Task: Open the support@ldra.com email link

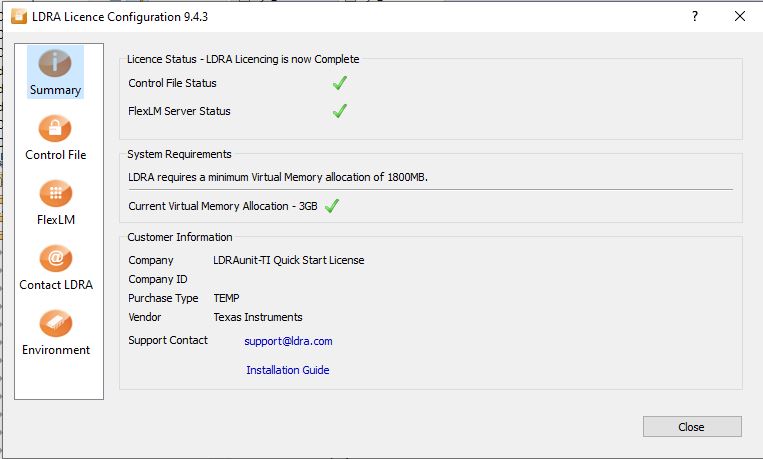Action: (x=288, y=341)
